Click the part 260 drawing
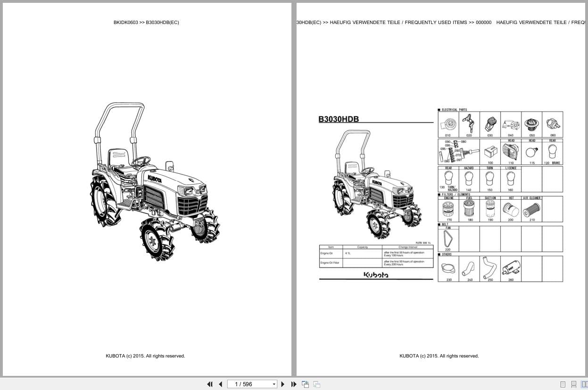 [x=511, y=269]
